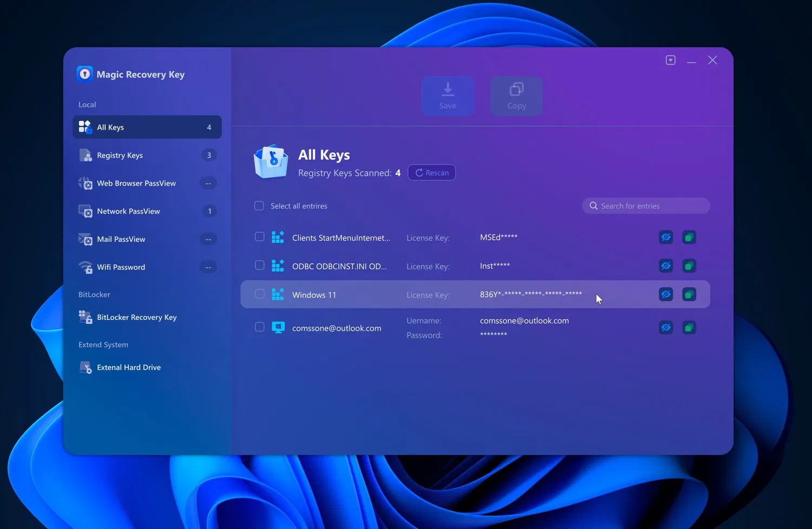
Task: Click the BitLocker Recovery Key lock icon
Action: [85, 317]
